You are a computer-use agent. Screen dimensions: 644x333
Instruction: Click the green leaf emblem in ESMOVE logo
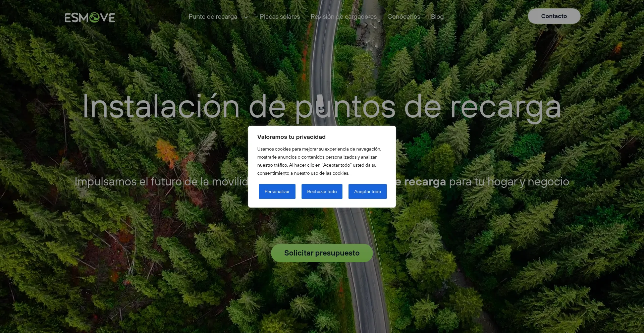click(94, 17)
